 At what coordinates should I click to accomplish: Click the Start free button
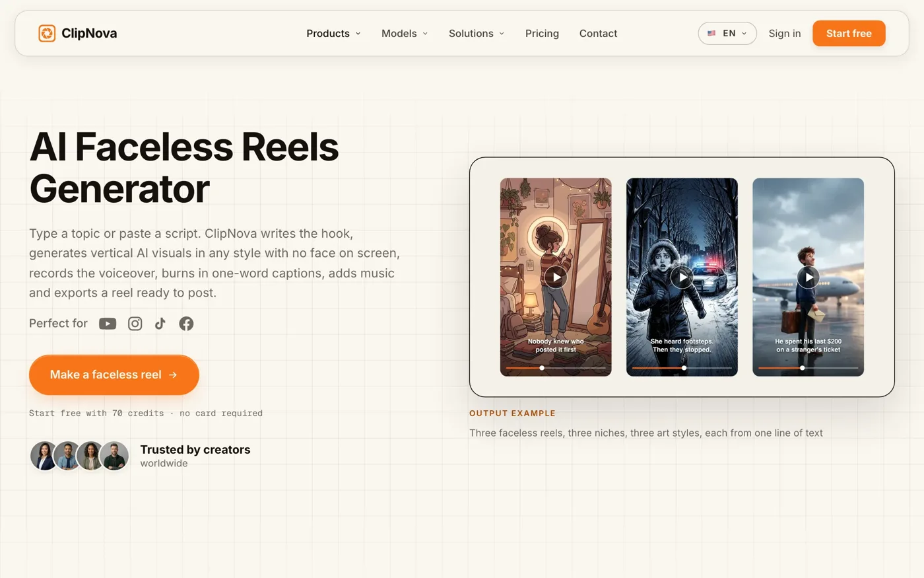coord(849,33)
